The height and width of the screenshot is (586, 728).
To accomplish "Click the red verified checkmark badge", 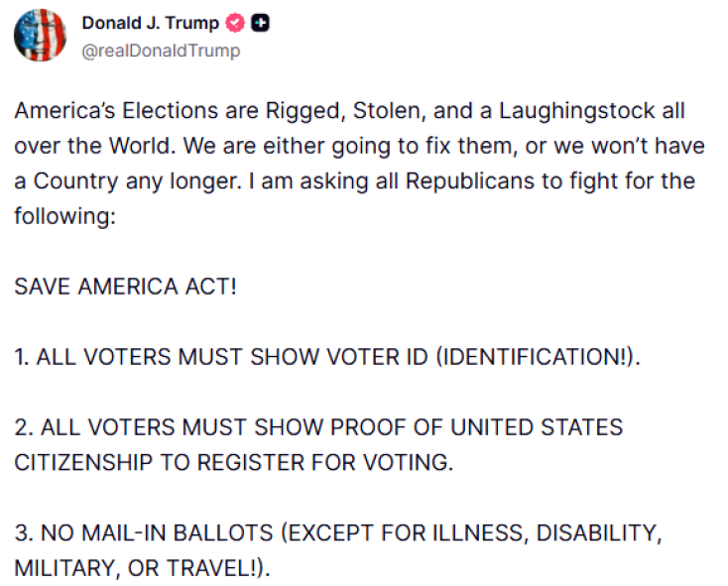I will point(237,23).
